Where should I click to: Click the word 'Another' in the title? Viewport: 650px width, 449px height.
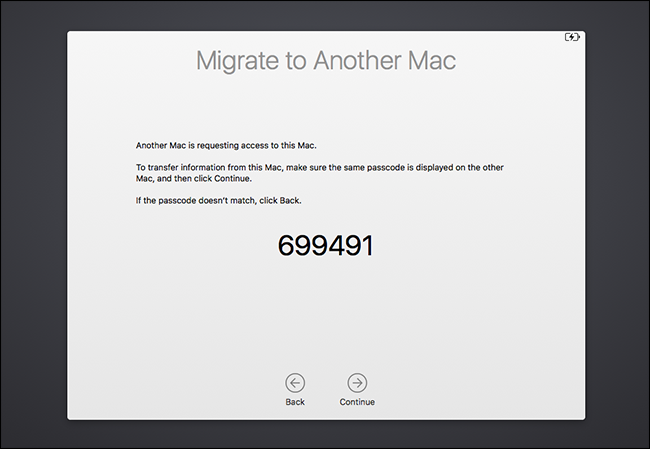coord(357,61)
